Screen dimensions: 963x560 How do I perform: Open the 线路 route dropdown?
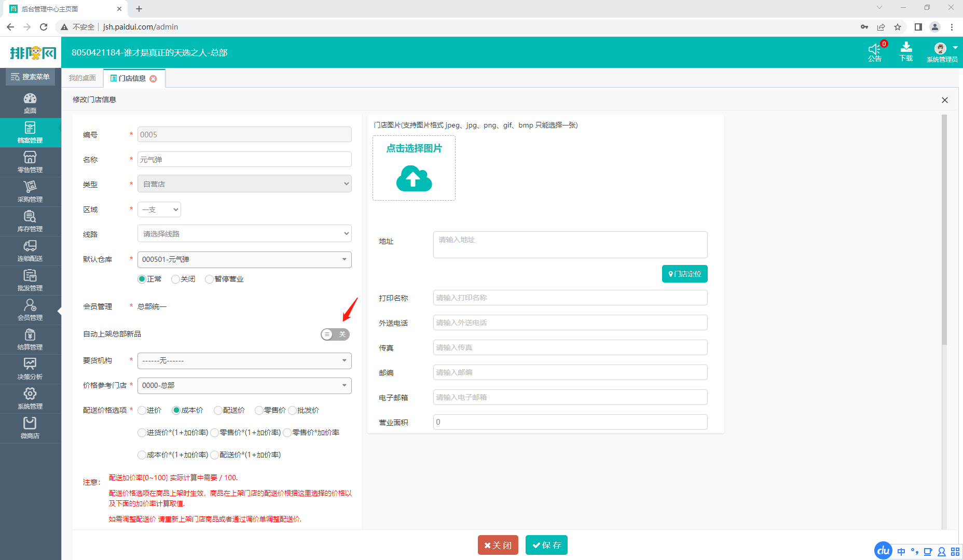pos(244,234)
